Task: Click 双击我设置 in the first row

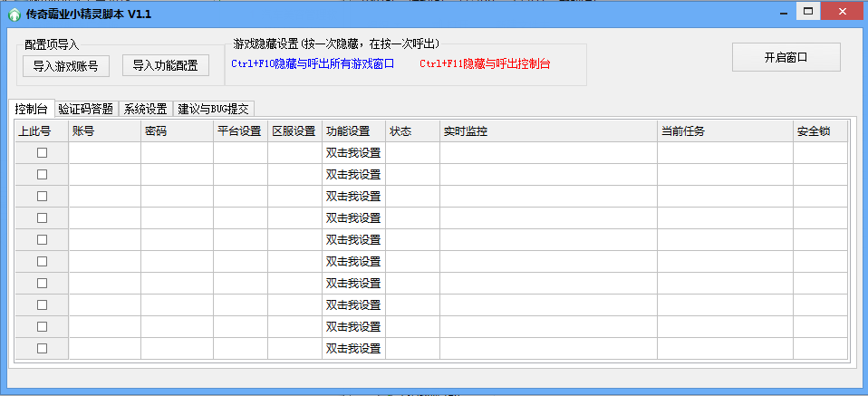Action: (353, 152)
